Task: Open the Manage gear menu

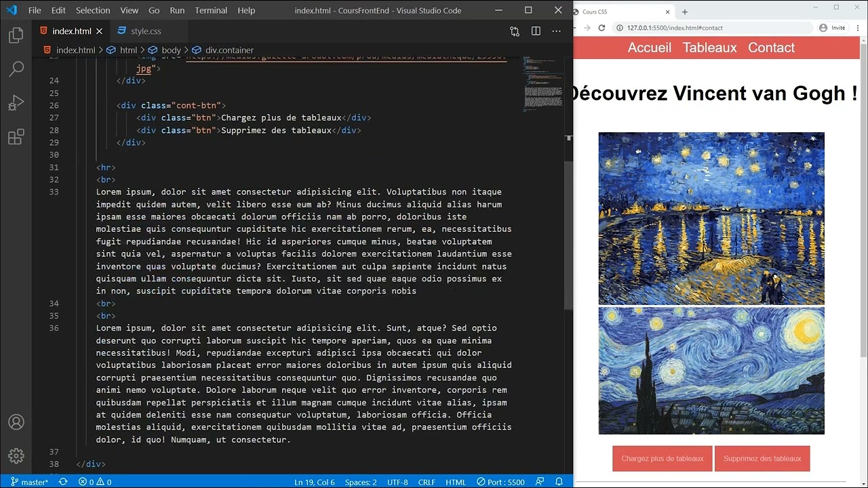Action: (x=16, y=455)
